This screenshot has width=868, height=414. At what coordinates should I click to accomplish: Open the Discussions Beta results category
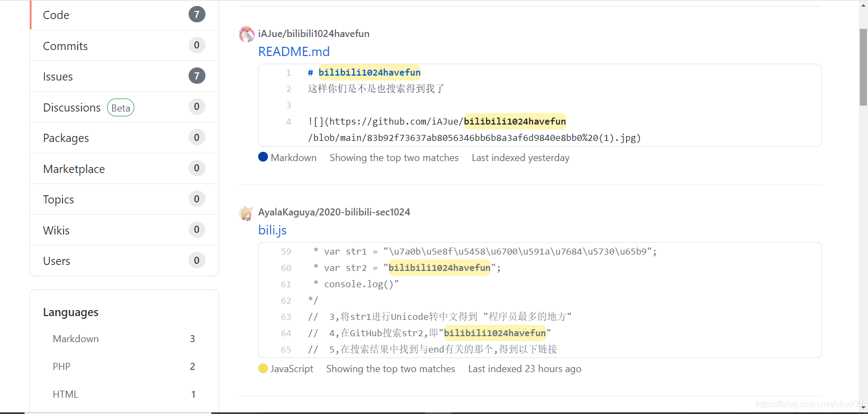pos(124,107)
